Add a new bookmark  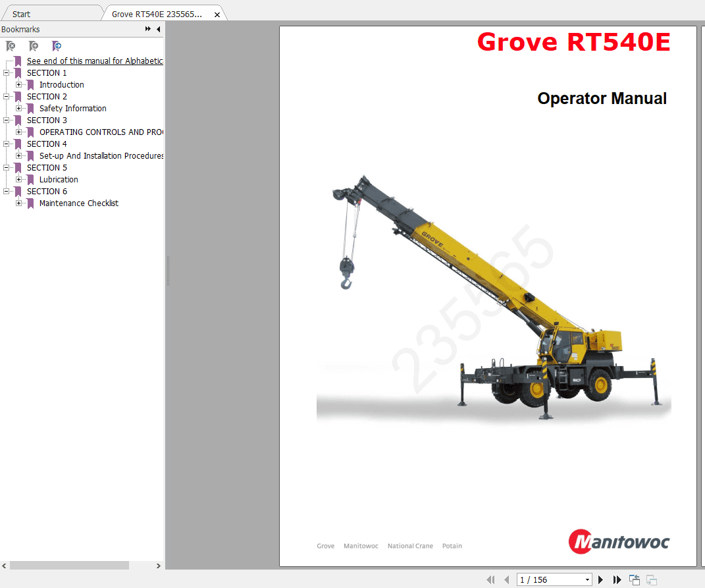click(33, 46)
